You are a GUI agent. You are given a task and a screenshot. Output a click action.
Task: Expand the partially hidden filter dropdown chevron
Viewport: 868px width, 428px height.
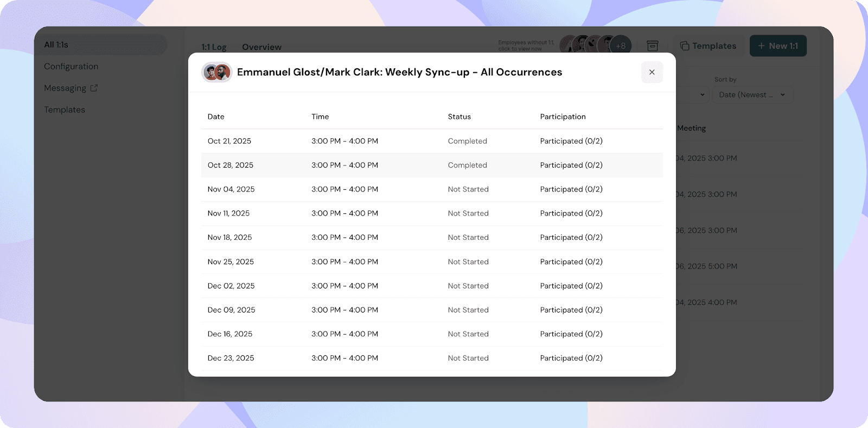[702, 95]
